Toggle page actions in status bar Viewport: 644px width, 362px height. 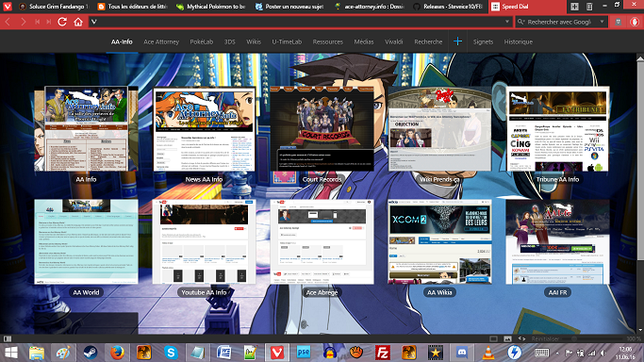tap(521, 338)
